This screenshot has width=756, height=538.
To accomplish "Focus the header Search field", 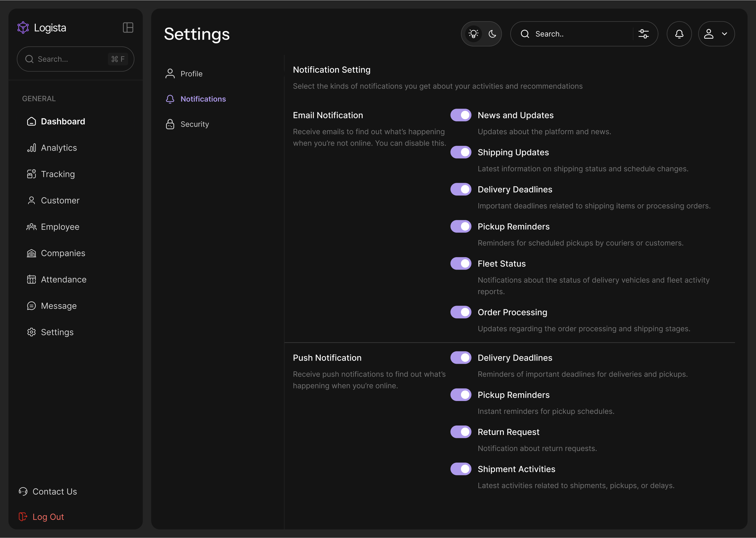I will (x=584, y=34).
